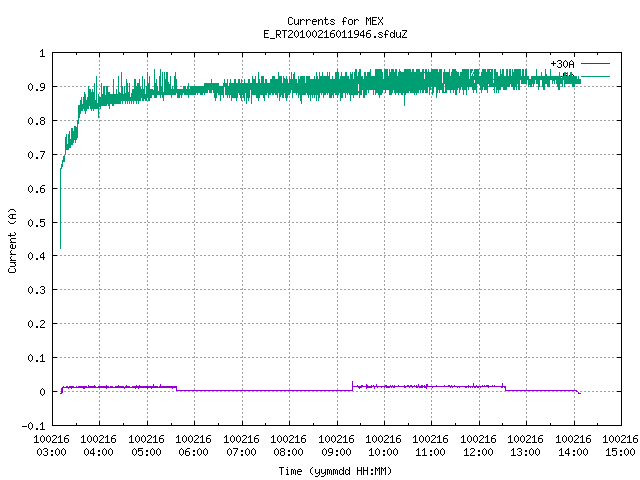Select the y-axis tick label "0.5"

[x=37, y=223]
